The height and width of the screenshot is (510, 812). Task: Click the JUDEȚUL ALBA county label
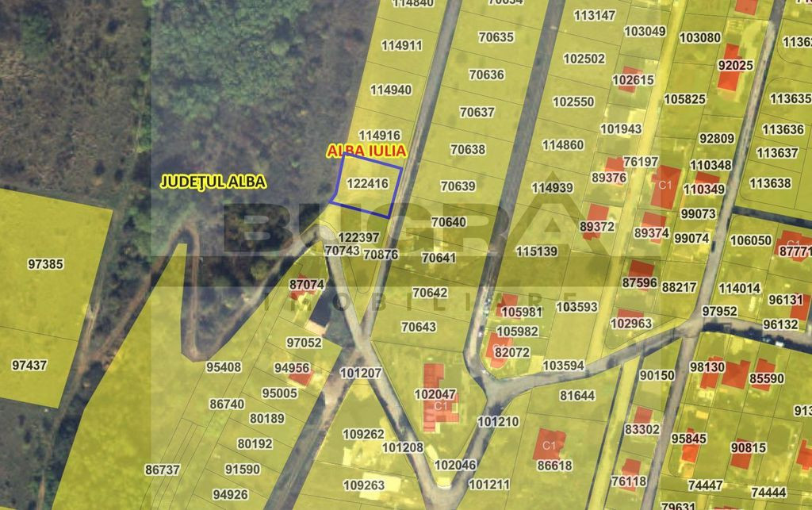coord(213,182)
